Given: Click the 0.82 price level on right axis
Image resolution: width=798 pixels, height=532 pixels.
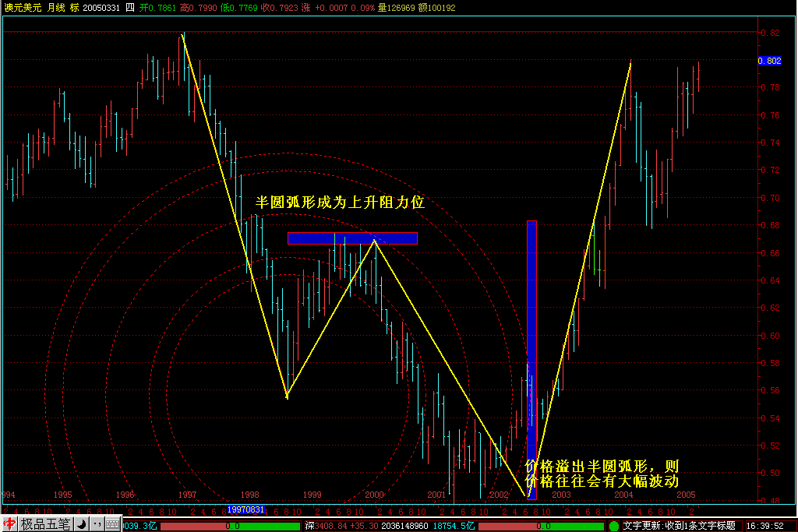Looking at the screenshot, I should (771, 33).
